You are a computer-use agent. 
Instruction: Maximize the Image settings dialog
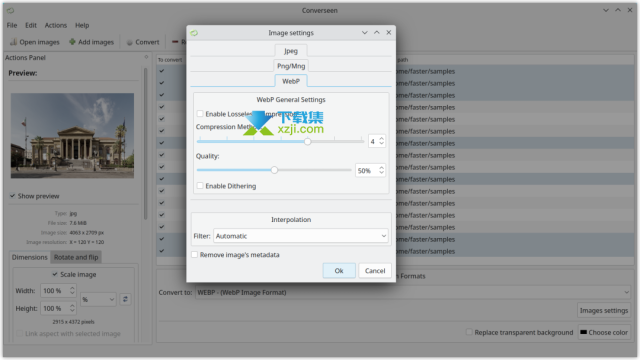377,33
